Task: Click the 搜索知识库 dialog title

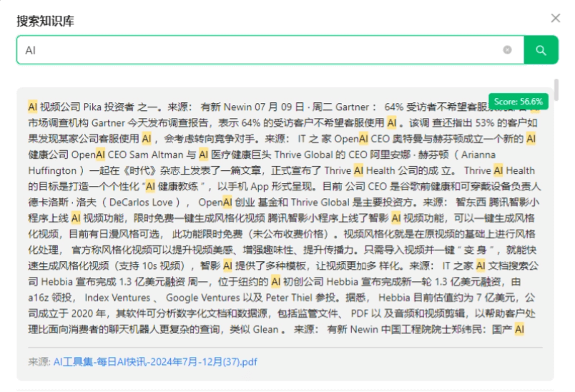Action: coord(45,21)
